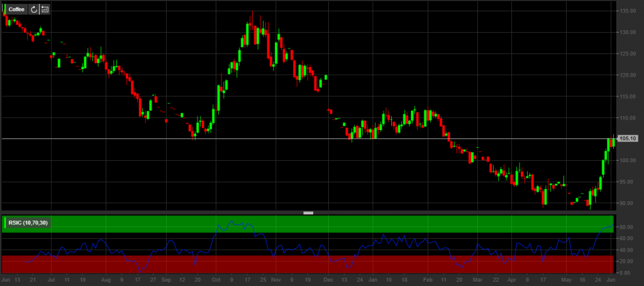
Task: Grab the splitter handle between chart panels
Action: pyautogui.click(x=308, y=213)
